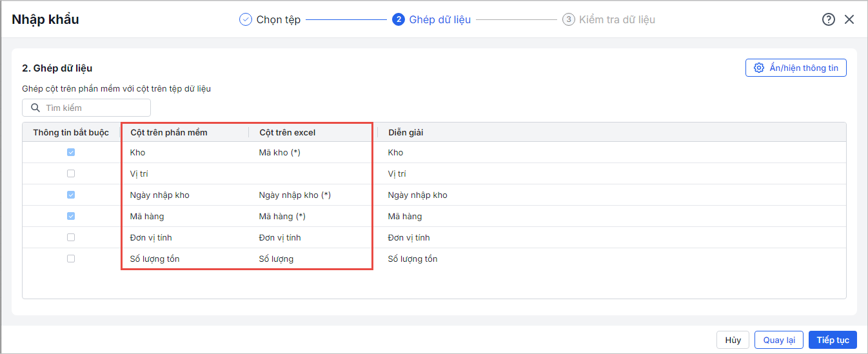Viewport: 868px width, 354px height.
Task: Click step 2 circle for Ghép dữ liệu
Action: coord(399,19)
